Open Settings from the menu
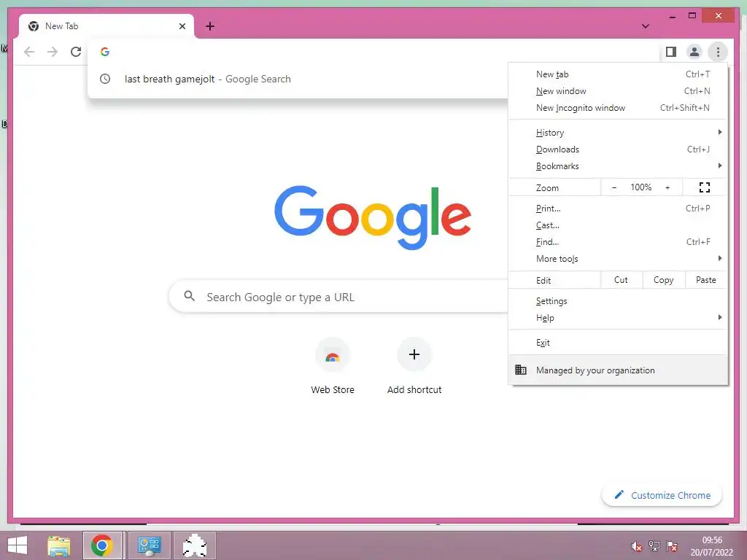The height and width of the screenshot is (560, 747). (x=618, y=301)
